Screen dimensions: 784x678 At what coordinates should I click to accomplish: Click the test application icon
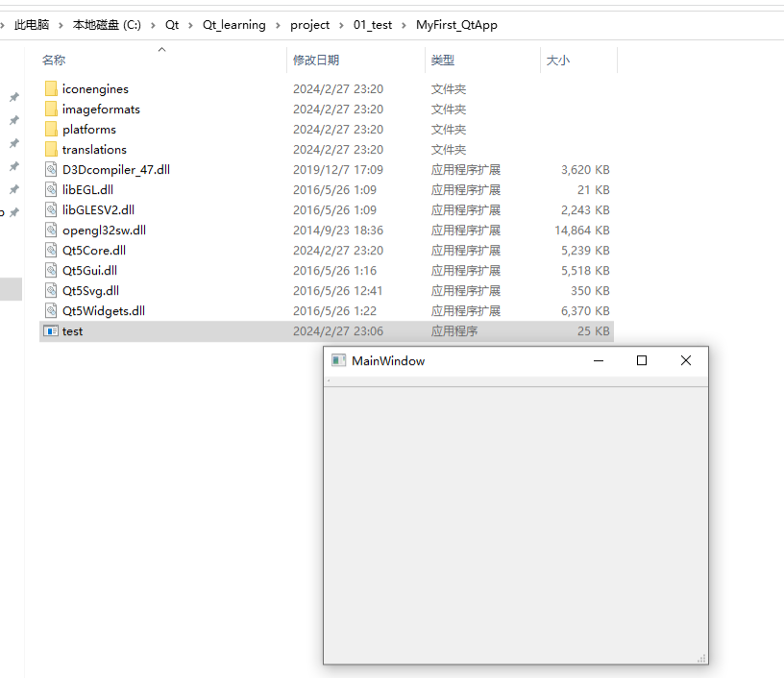coord(51,331)
